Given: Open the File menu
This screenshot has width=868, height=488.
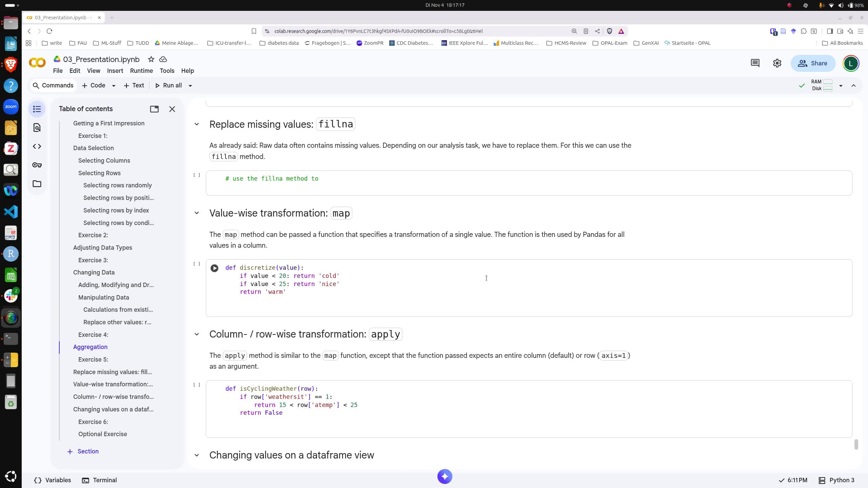Looking at the screenshot, I should (58, 71).
